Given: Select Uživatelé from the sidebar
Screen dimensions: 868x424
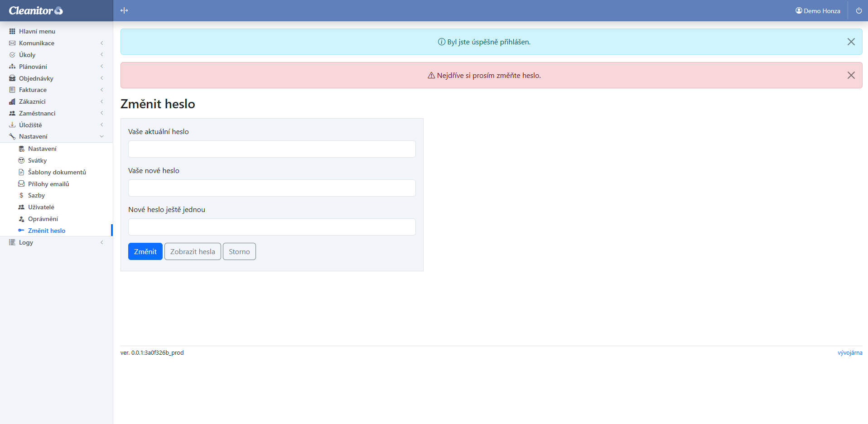Looking at the screenshot, I should 41,207.
